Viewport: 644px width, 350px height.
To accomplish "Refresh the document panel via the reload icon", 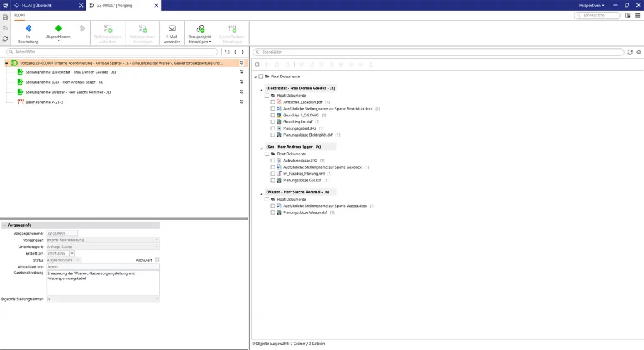I will pos(630,52).
